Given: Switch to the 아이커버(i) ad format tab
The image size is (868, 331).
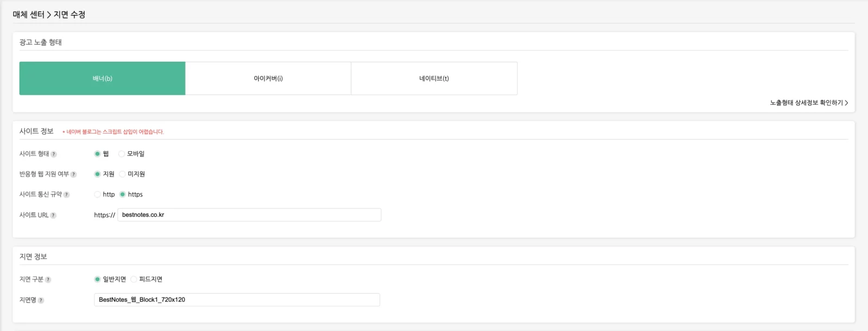Looking at the screenshot, I should (268, 79).
